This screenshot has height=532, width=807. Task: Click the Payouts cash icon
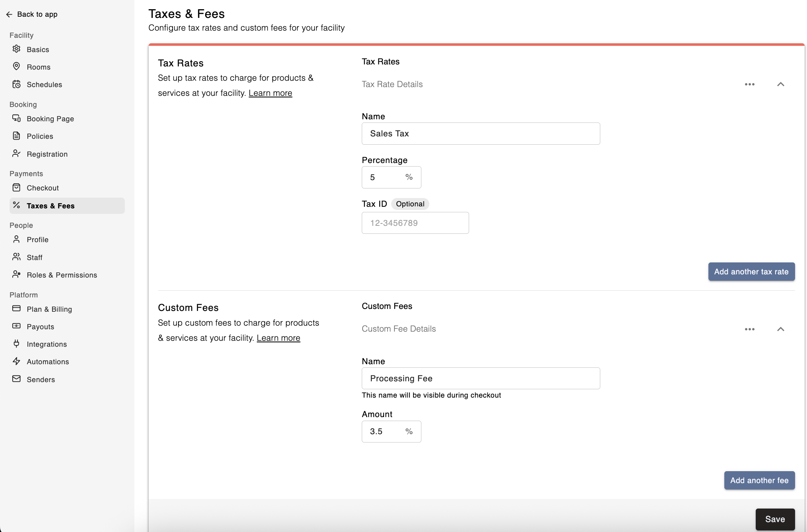(16, 326)
